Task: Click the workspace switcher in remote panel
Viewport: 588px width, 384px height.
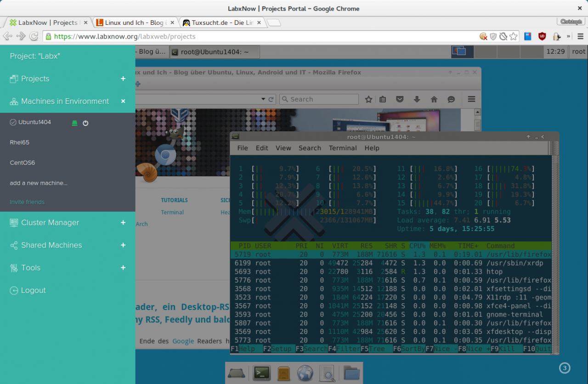Action: click(x=497, y=51)
